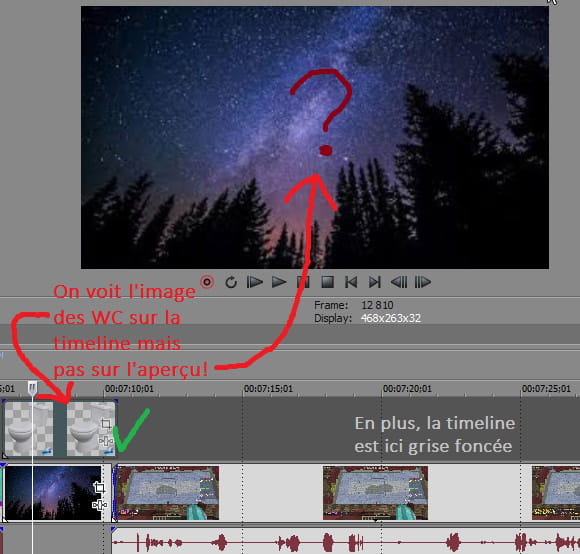Go to start of project
This screenshot has height=554, width=580.
tap(351, 282)
